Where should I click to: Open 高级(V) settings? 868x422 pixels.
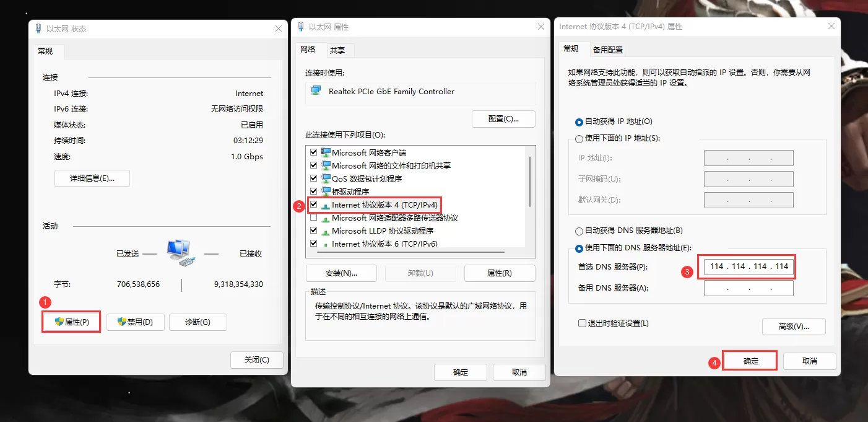click(794, 327)
